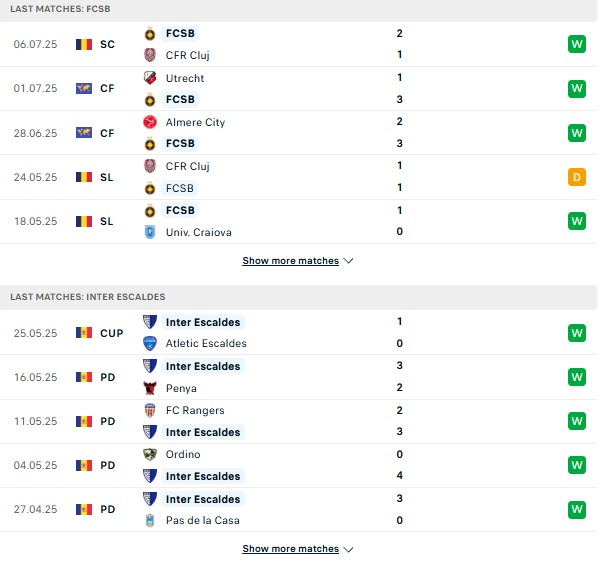
Task: Open the Utrecht team link
Action: (x=185, y=78)
